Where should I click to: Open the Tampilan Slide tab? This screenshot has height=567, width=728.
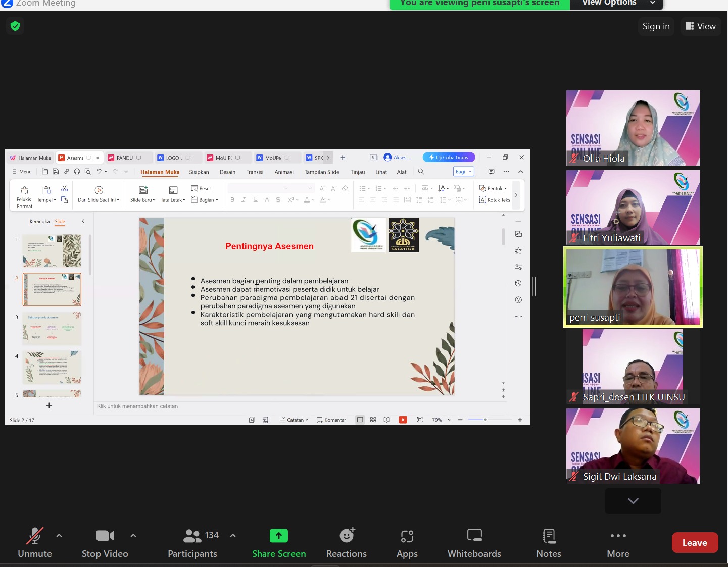(322, 172)
